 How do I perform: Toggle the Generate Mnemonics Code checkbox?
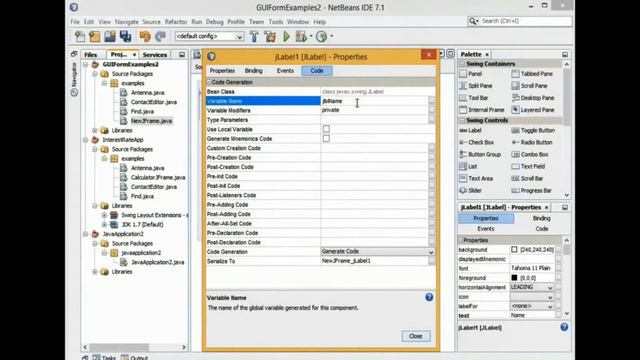click(326, 138)
